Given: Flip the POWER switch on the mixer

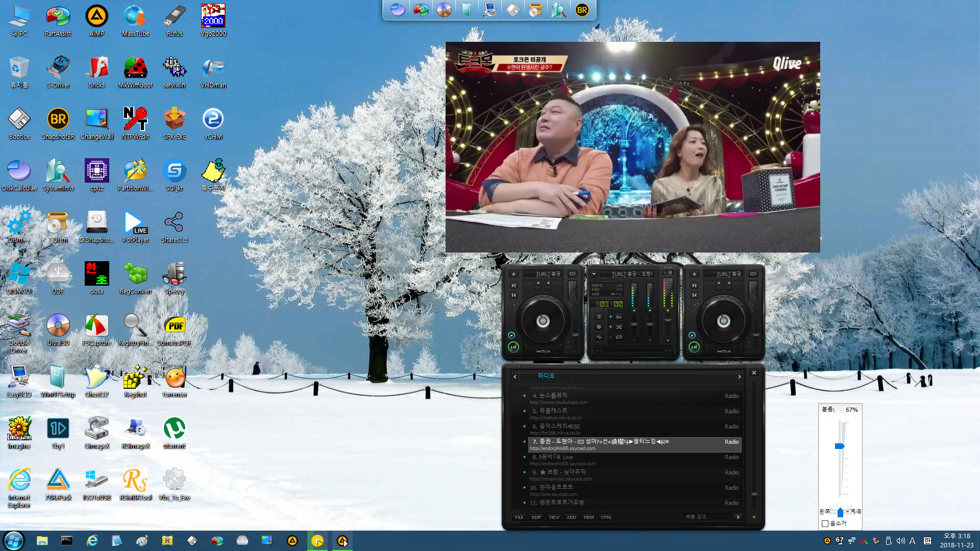Looking at the screenshot, I should pyautogui.click(x=668, y=272).
